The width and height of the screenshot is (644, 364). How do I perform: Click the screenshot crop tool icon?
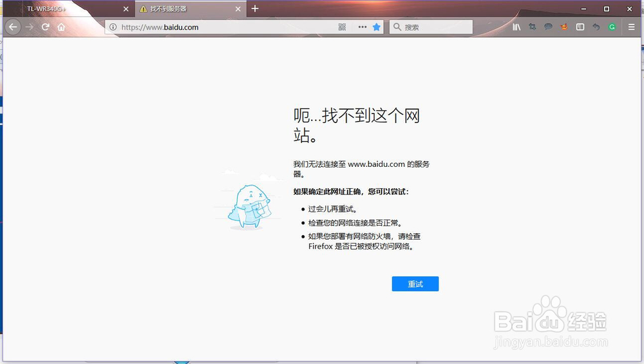point(533,27)
